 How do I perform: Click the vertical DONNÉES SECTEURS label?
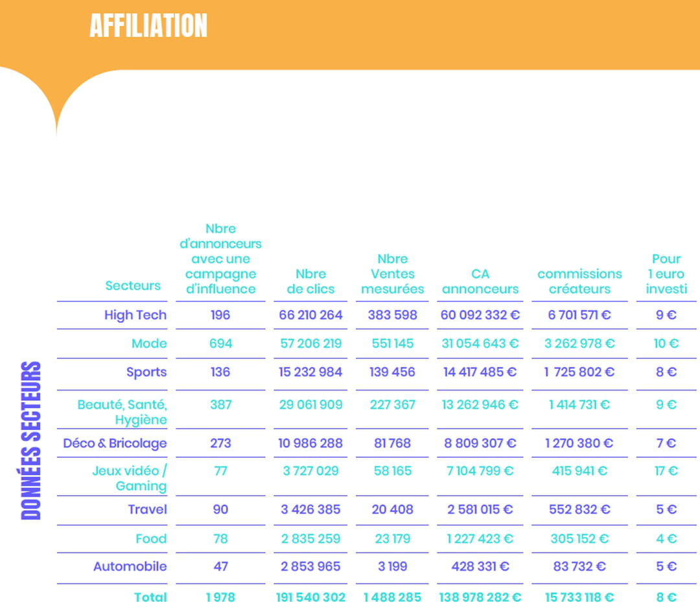[31, 440]
